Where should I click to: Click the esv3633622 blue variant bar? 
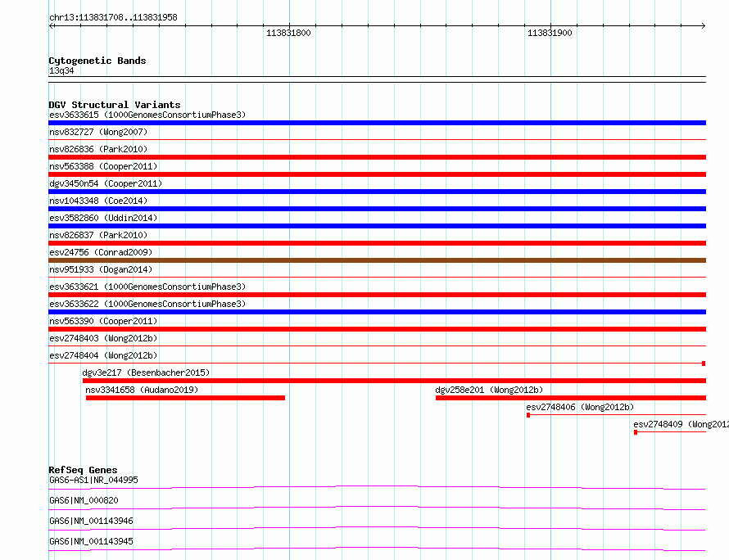pyautogui.click(x=377, y=312)
